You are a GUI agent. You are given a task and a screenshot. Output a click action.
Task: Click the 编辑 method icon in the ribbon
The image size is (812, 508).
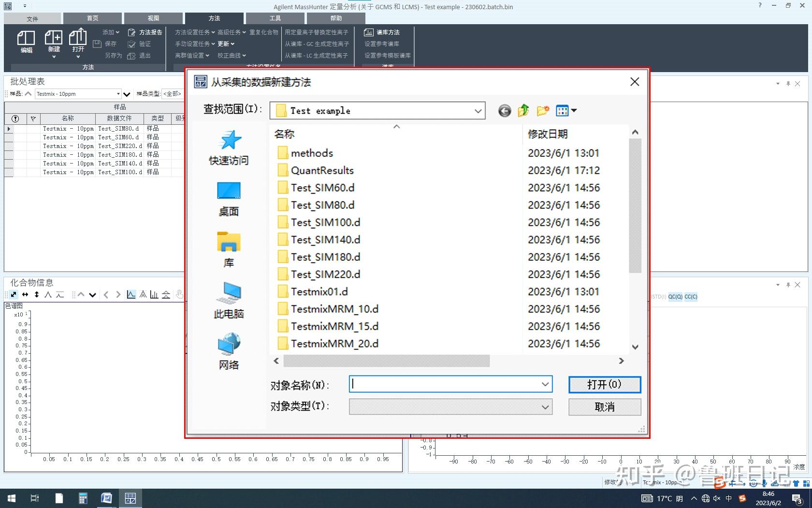[26, 38]
